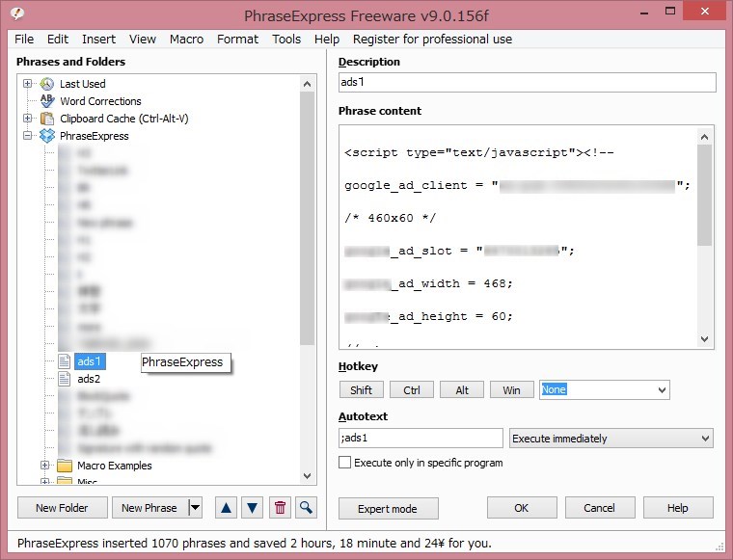Move phrase up with blue up arrow
The height and width of the screenshot is (560, 733).
(227, 508)
